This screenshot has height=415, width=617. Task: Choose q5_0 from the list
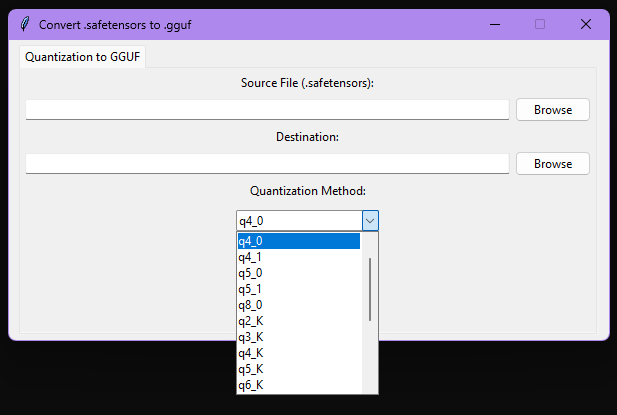[298, 273]
